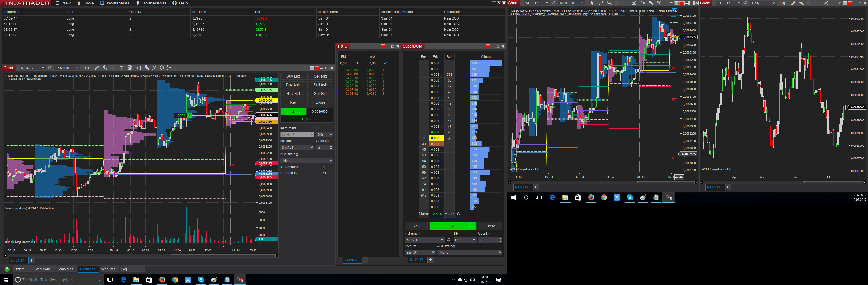Open TIF dropdown in Chart Trader

pos(324,135)
